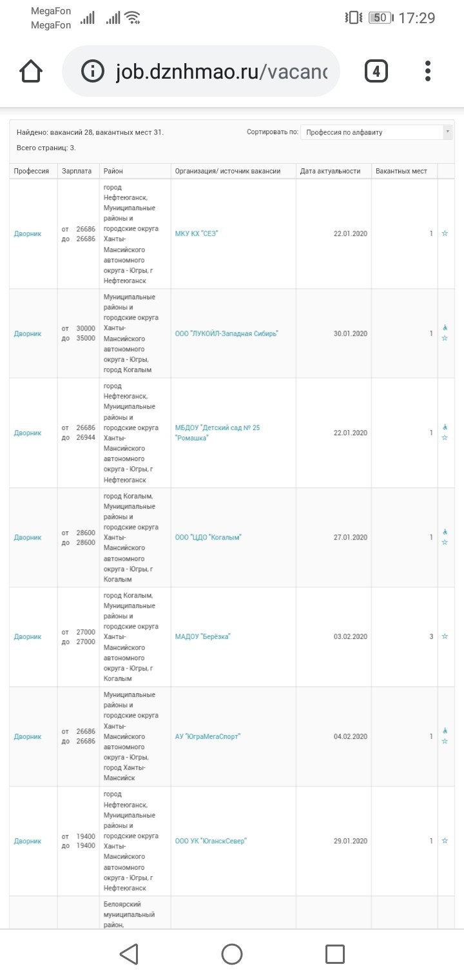Star the МАДОУ "Берёзка" vacancy
464x980 pixels.
coord(445,636)
